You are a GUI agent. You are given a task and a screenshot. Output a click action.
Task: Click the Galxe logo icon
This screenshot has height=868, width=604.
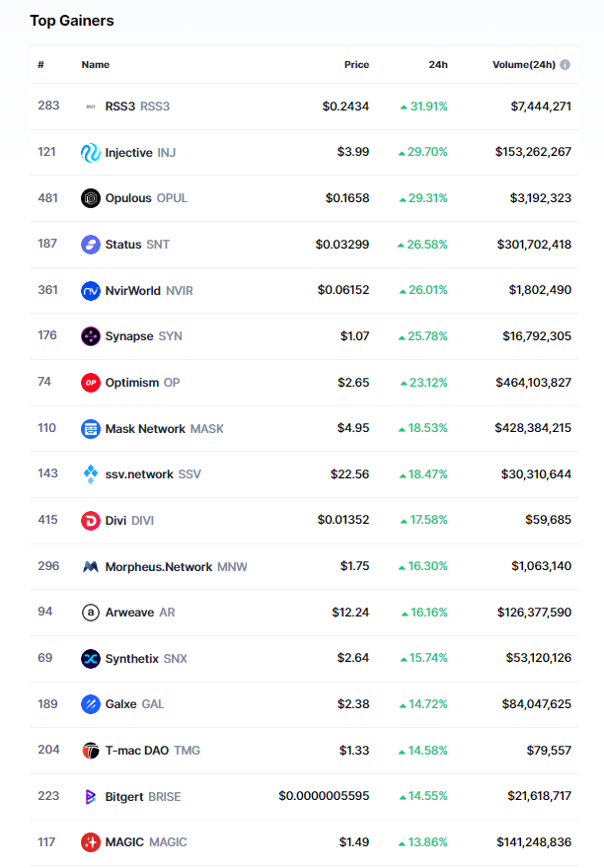pyautogui.click(x=91, y=704)
